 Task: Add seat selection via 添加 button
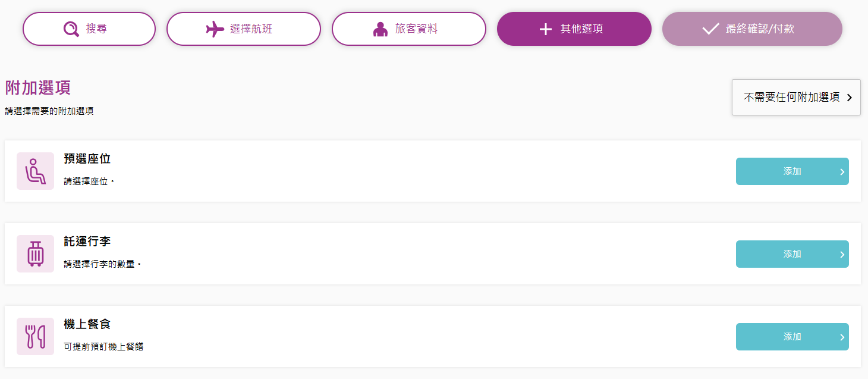pos(792,171)
